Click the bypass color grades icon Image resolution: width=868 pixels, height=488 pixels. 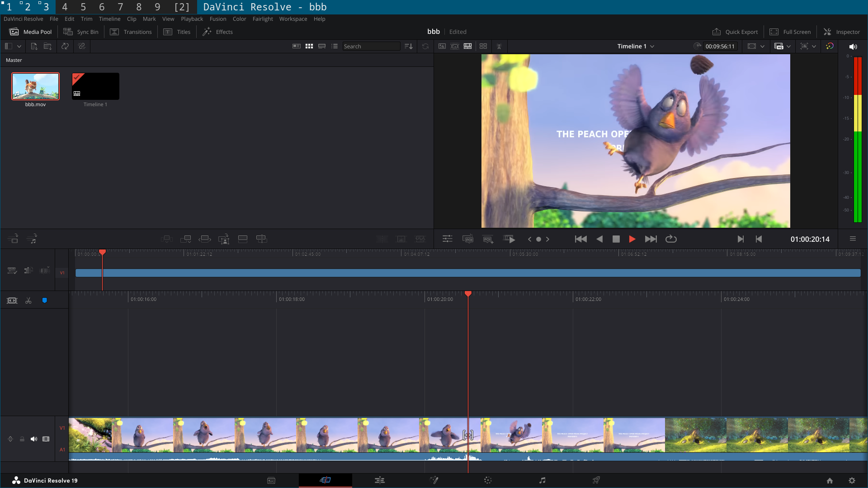830,46
